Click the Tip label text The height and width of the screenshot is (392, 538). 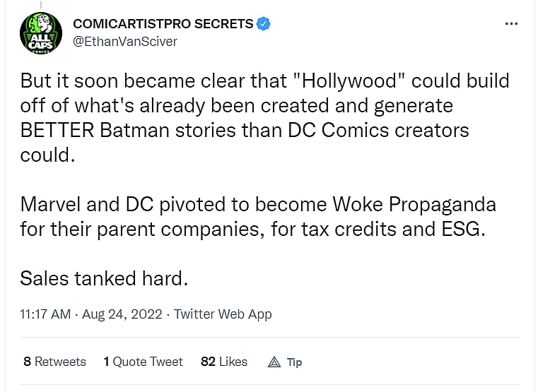[x=294, y=362]
